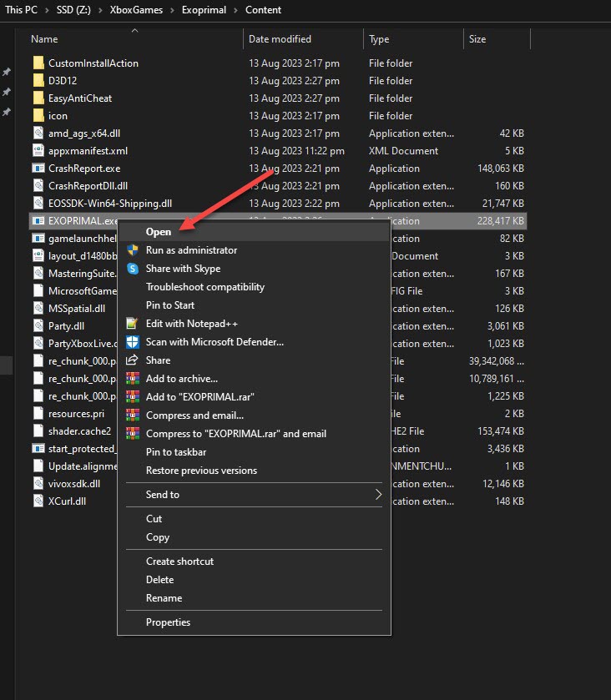
Task: Expand breadcrumb chevron after SSD (Z:)
Action: pos(100,10)
